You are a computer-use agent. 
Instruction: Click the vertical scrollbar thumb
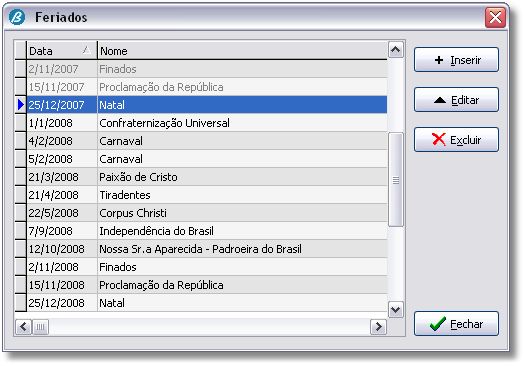[396, 180]
